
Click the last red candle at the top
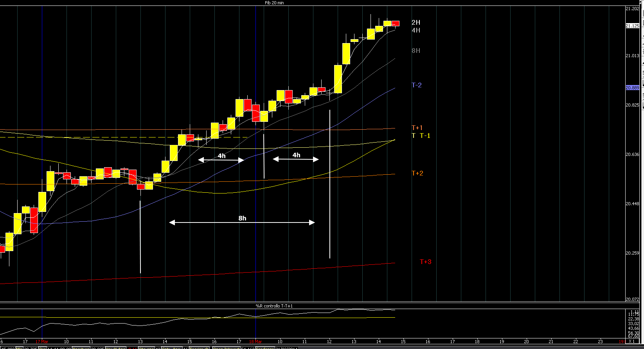pos(396,24)
